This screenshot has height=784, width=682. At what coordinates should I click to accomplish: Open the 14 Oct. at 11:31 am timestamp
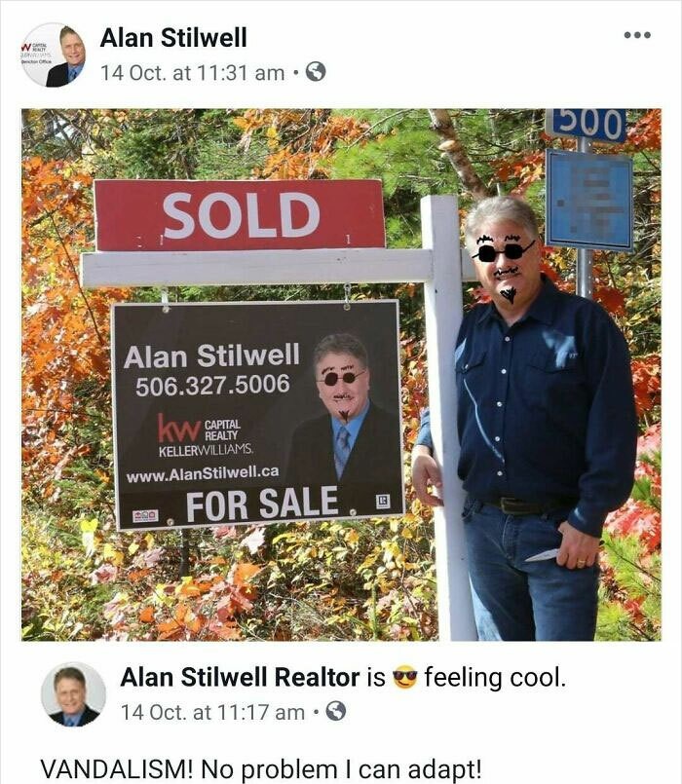pos(193,73)
